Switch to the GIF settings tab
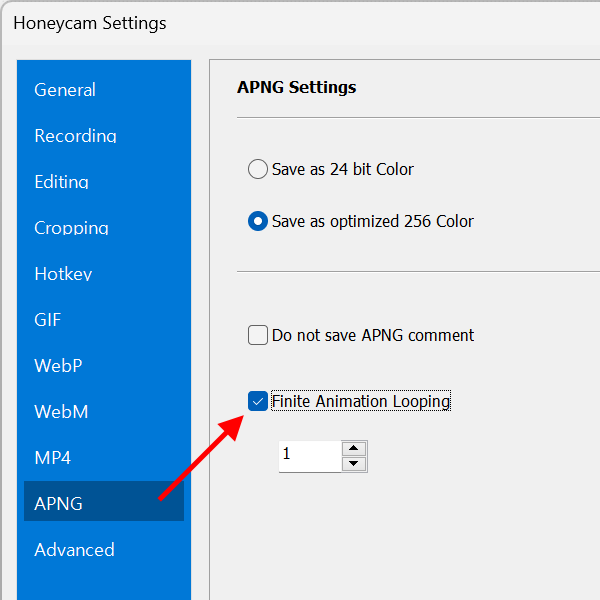 tap(48, 320)
